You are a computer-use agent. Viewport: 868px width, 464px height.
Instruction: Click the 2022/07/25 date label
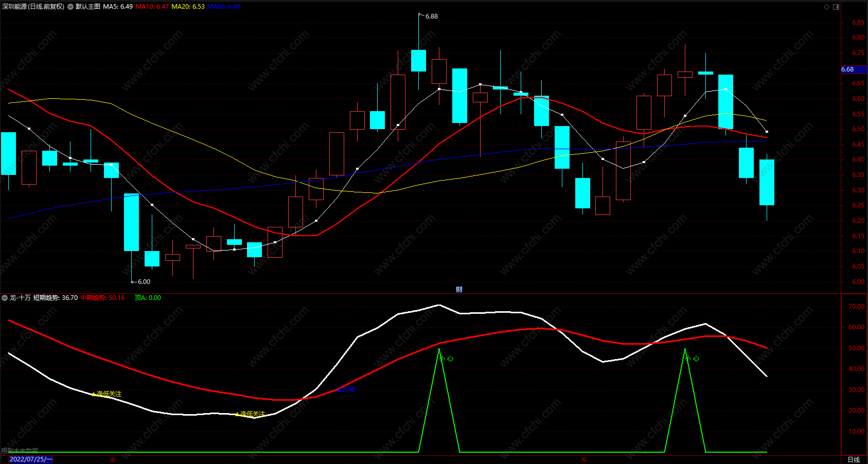tap(31, 459)
